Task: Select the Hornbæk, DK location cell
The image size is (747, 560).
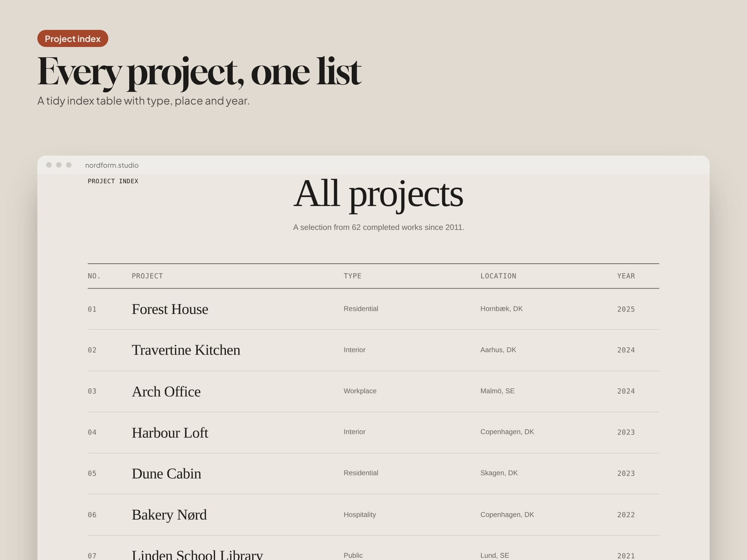Action: (x=502, y=309)
